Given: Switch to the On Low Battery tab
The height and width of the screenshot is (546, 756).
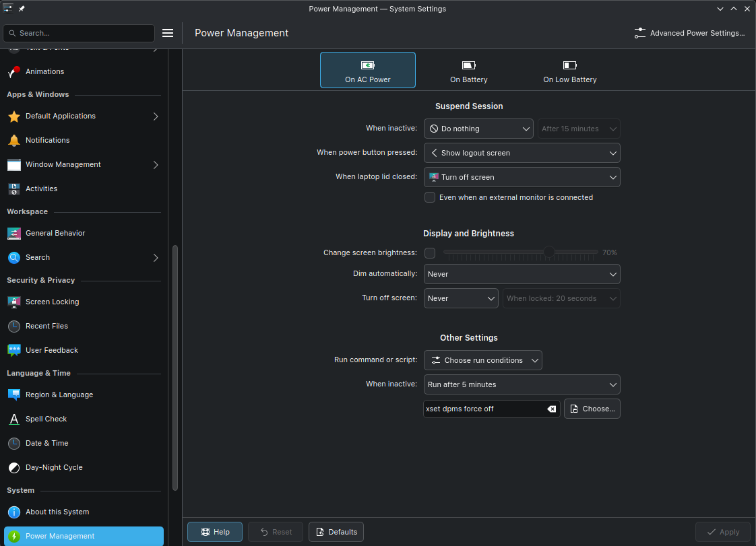Looking at the screenshot, I should coord(570,71).
